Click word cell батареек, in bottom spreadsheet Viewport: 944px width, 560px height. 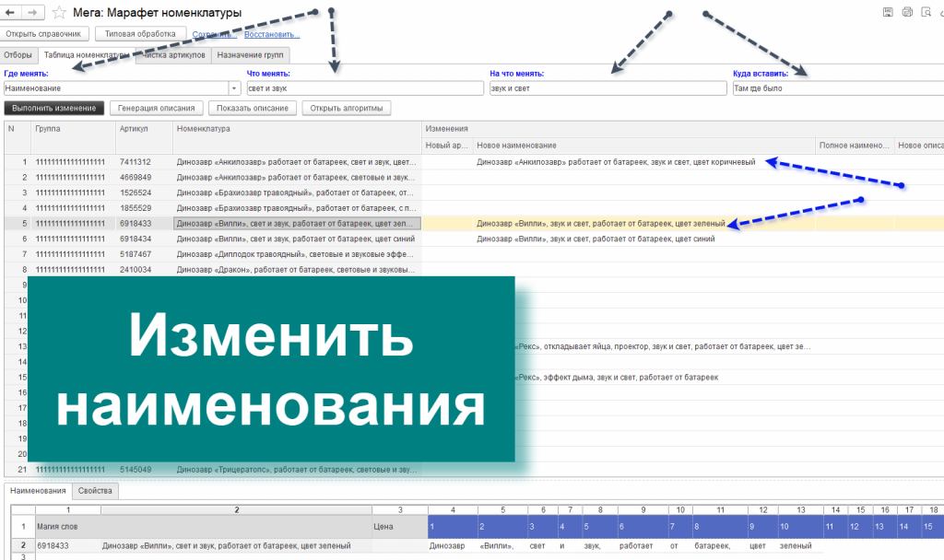pos(720,546)
